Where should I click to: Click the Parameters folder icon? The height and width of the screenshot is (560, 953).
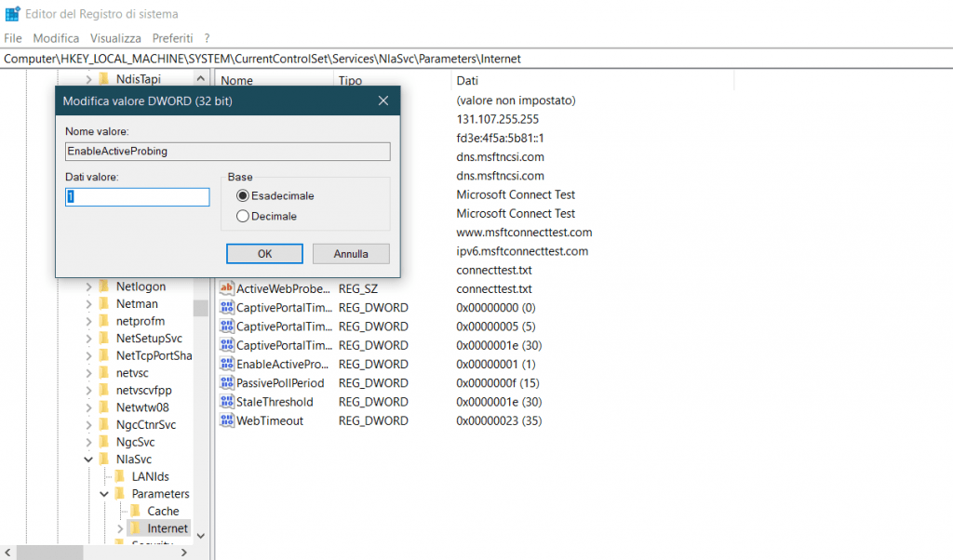click(120, 494)
